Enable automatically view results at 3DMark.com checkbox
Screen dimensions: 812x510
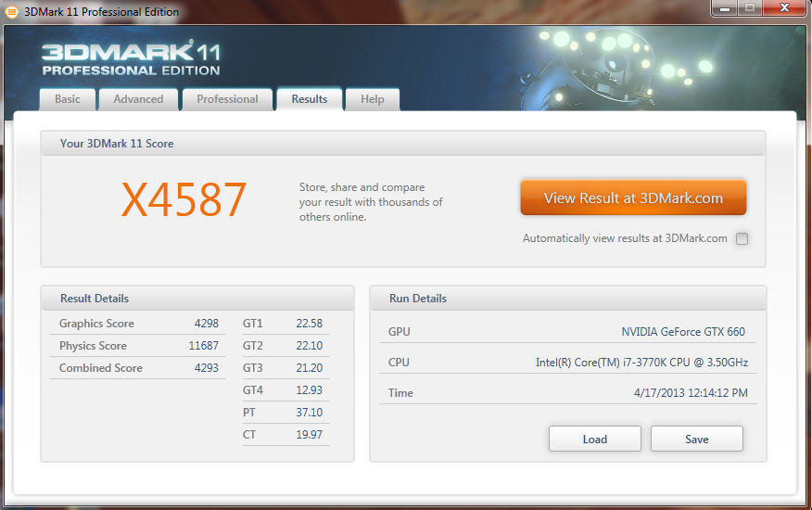coord(742,238)
